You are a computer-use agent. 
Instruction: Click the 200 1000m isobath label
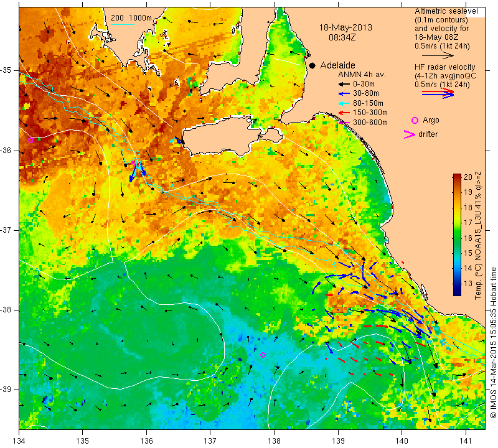(131, 18)
